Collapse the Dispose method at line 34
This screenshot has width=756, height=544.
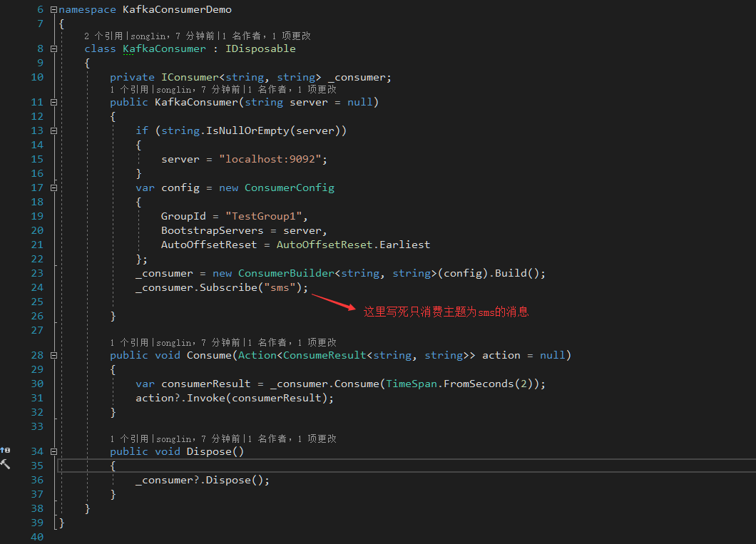[x=54, y=451]
